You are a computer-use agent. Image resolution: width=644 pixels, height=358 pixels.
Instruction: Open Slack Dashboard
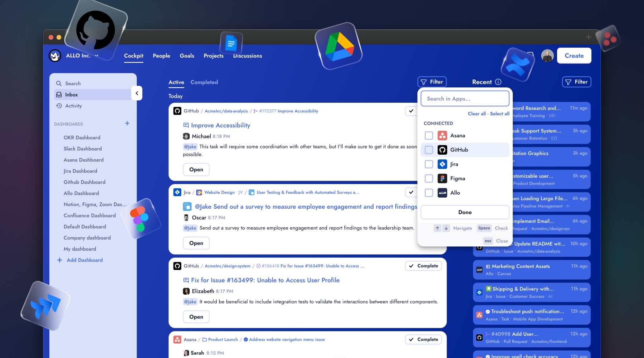point(83,149)
